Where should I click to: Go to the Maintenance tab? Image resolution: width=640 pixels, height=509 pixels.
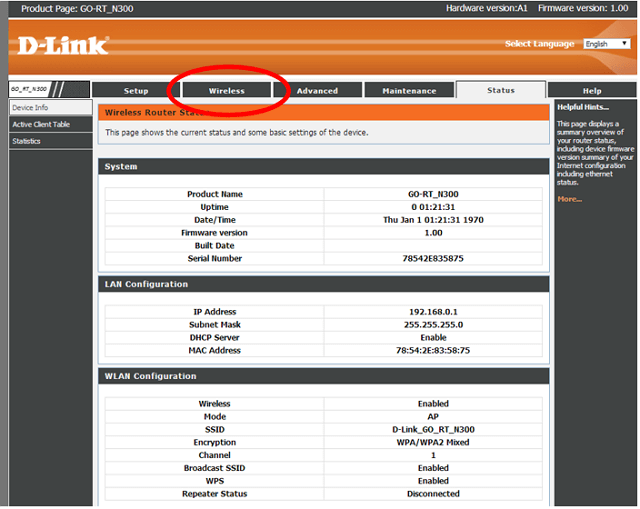click(x=409, y=91)
